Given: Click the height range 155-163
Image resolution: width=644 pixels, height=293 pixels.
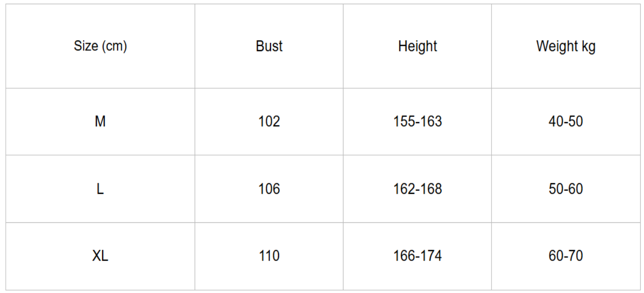Looking at the screenshot, I should (417, 122).
